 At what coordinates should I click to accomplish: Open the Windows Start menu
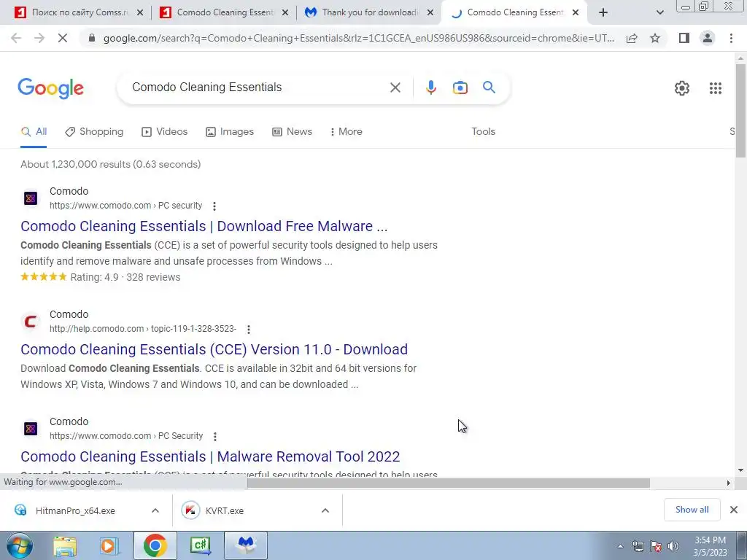click(x=19, y=546)
